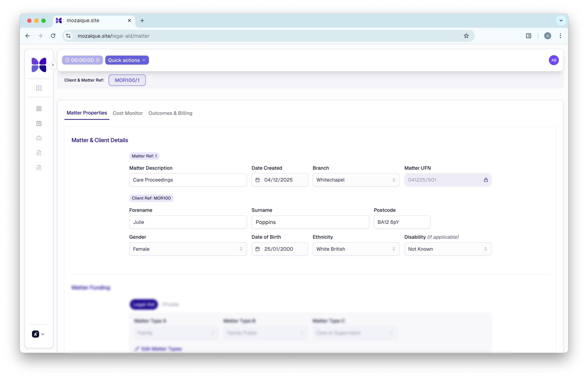Open the dashboard tiles icon in sidebar
588x379 pixels.
[39, 109]
